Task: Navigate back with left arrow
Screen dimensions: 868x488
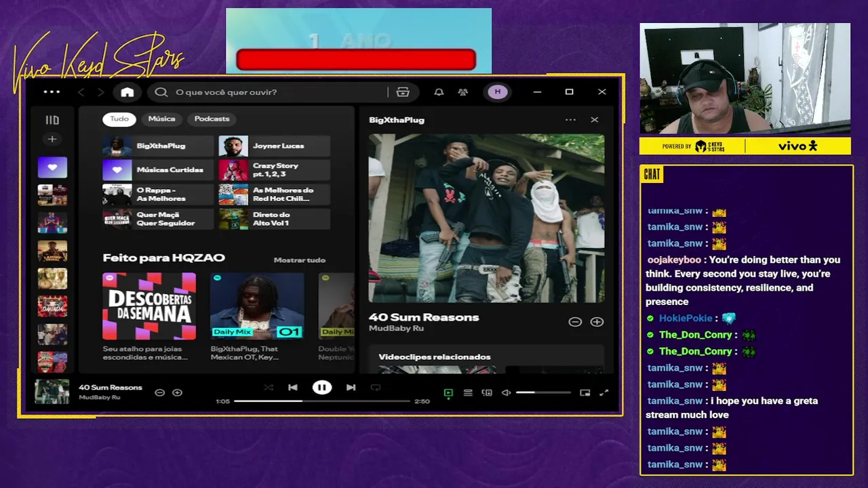Action: (x=81, y=92)
